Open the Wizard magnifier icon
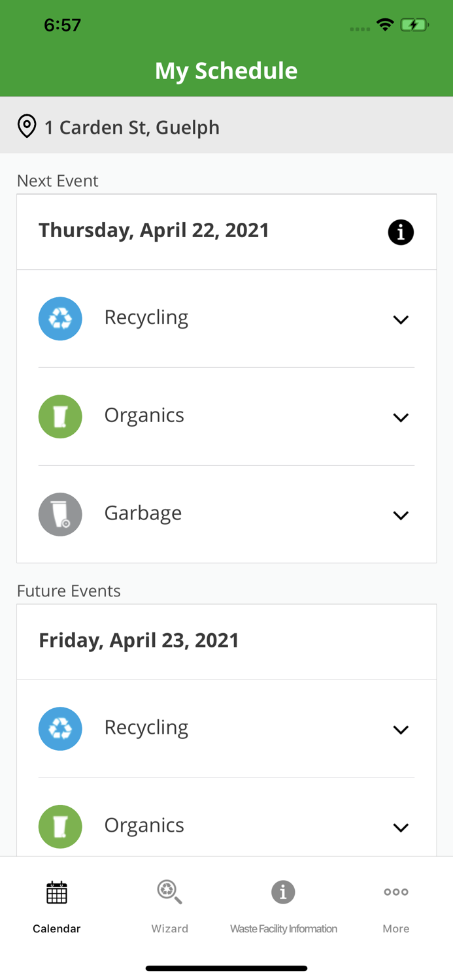The width and height of the screenshot is (453, 980). pos(169,891)
